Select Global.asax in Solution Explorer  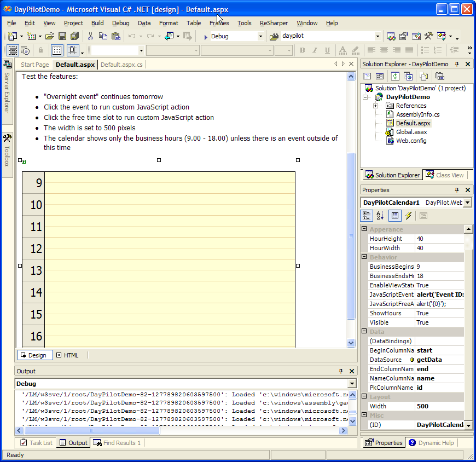411,132
